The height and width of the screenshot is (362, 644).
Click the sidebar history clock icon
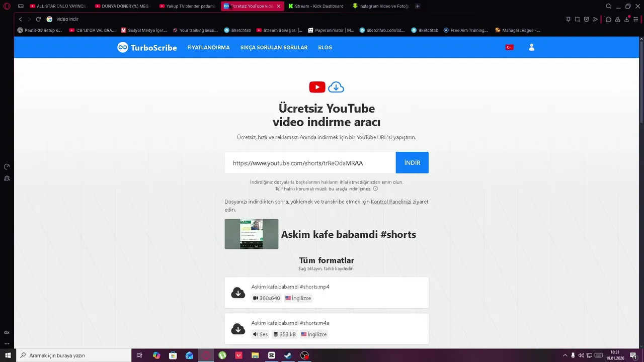7,166
